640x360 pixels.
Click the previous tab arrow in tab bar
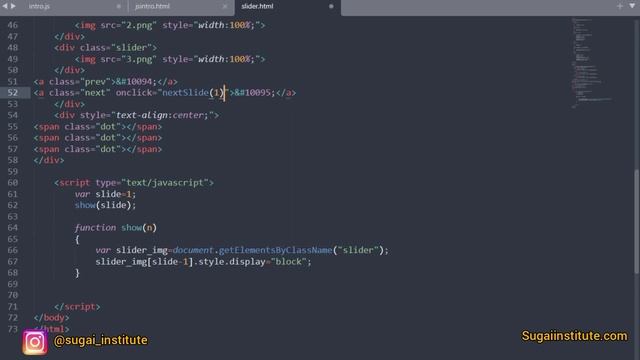coord(5,6)
